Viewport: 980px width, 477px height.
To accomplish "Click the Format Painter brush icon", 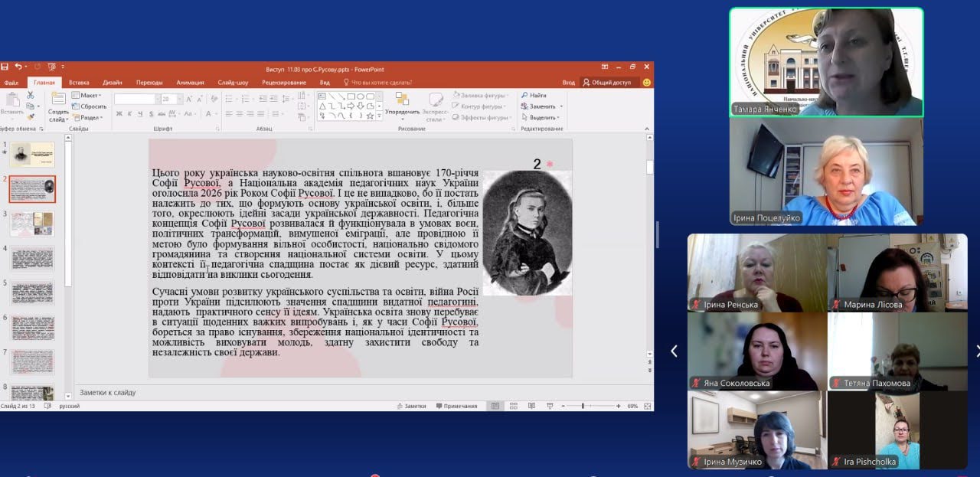I will (30, 116).
